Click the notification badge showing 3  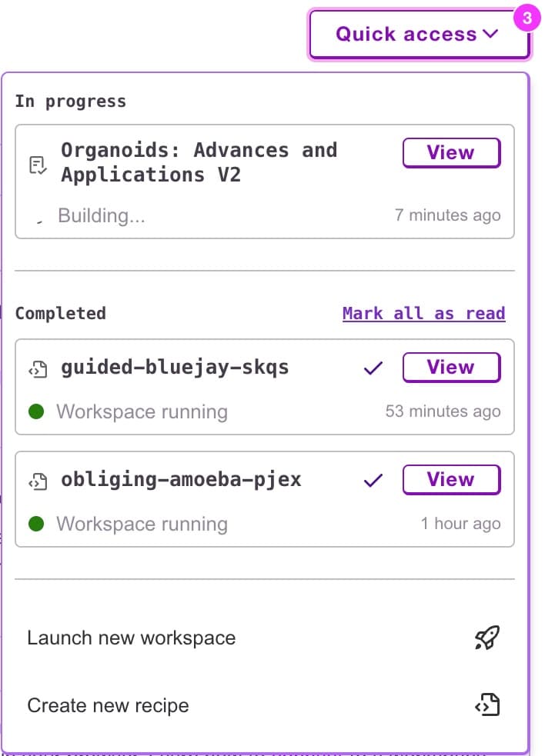point(527,18)
